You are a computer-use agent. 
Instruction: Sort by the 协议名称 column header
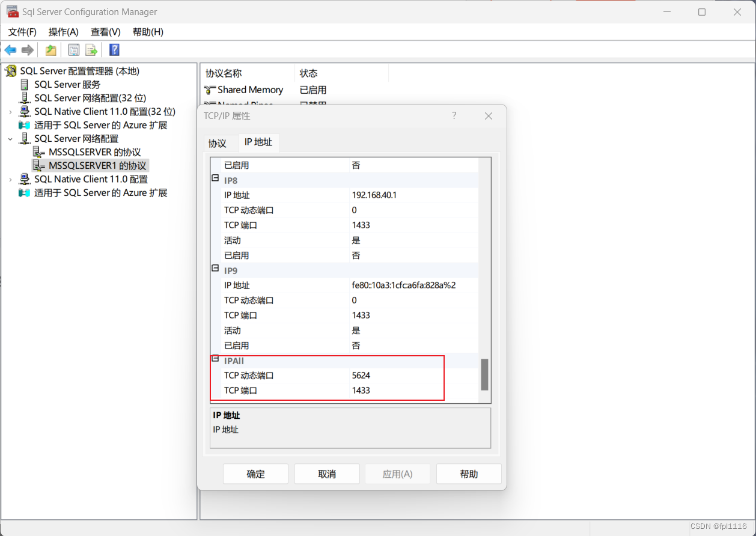pyautogui.click(x=248, y=73)
